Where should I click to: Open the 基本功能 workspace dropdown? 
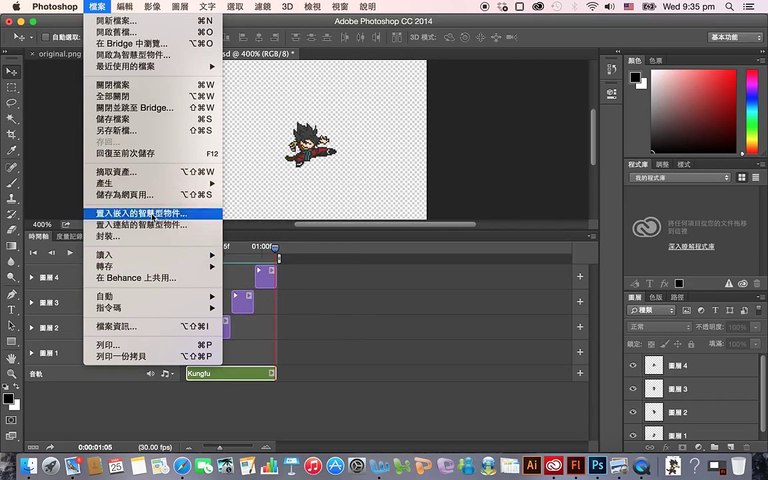734,37
